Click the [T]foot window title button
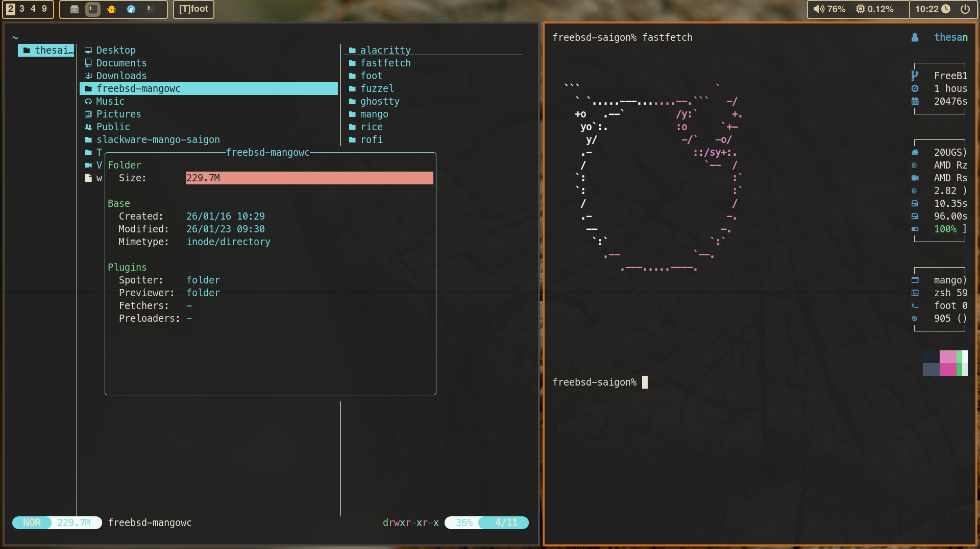This screenshot has width=980, height=549. point(193,9)
